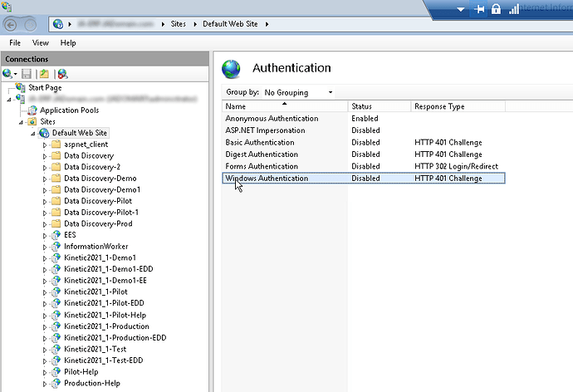Image resolution: width=573 pixels, height=392 pixels.
Task: Click the Pilot-Help application icon
Action: pyautogui.click(x=56, y=372)
